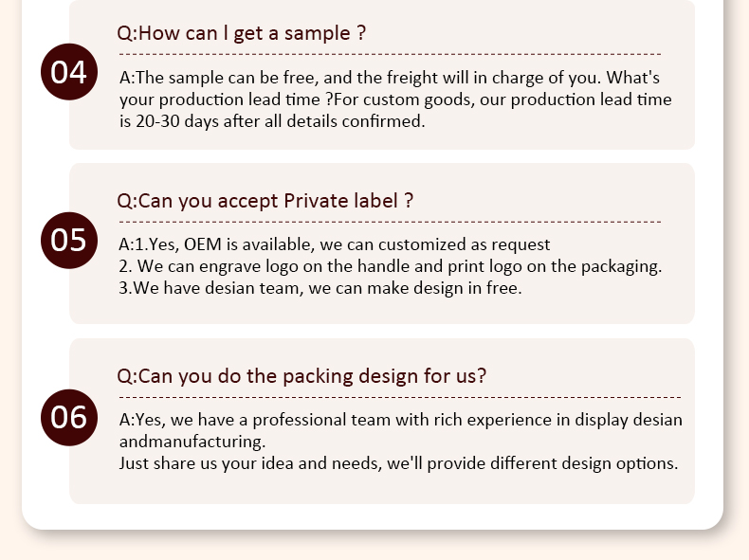749x560 pixels.
Task: Click the answer line 'OEM is available'
Action: [335, 244]
